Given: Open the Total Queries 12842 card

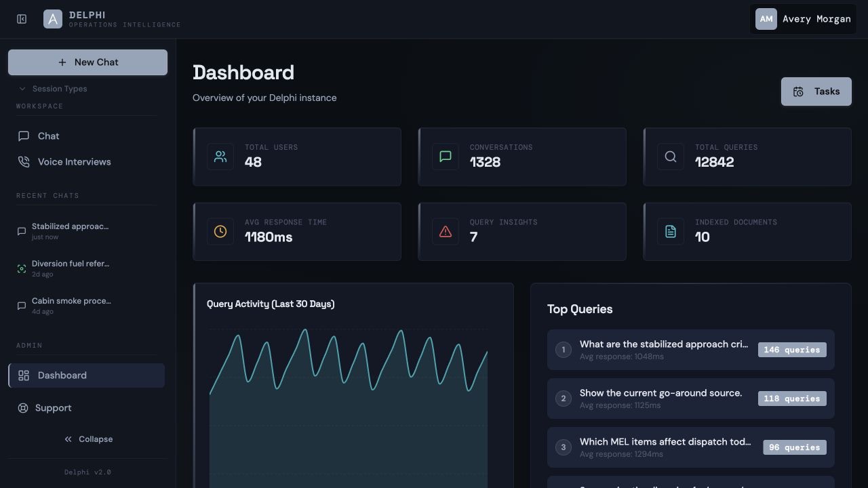Looking at the screenshot, I should [x=747, y=157].
